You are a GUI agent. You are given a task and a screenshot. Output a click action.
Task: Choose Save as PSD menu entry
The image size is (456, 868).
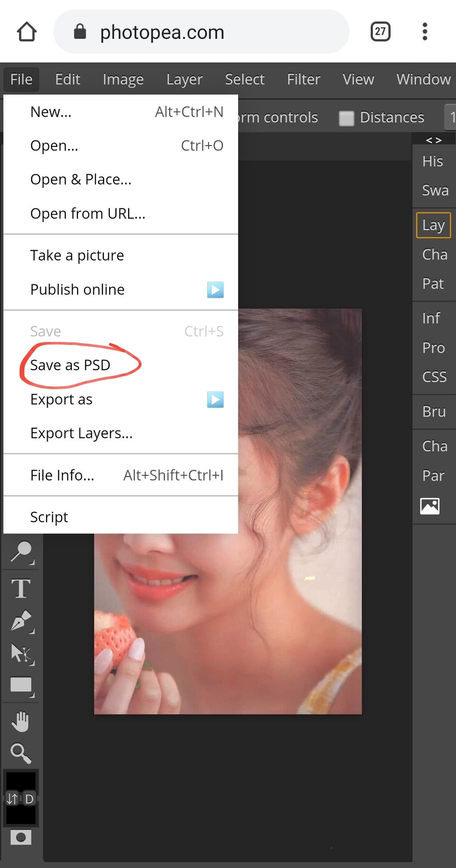[121, 365]
